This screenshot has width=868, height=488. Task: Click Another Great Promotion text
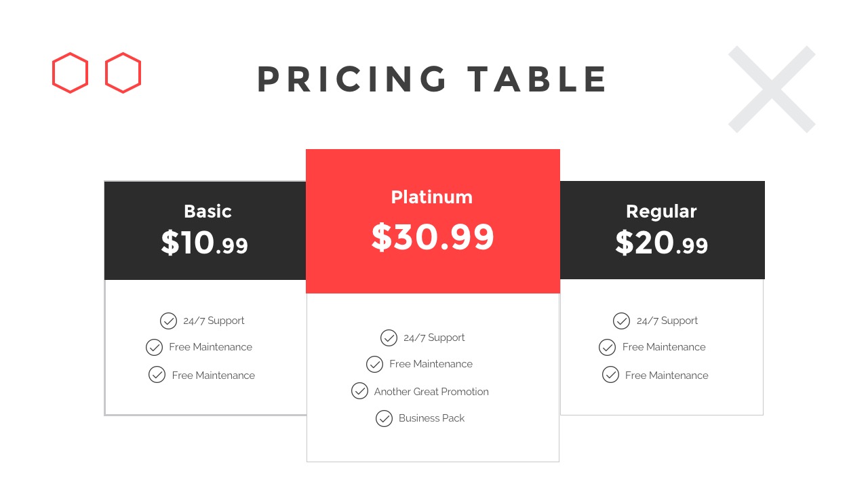tap(431, 392)
